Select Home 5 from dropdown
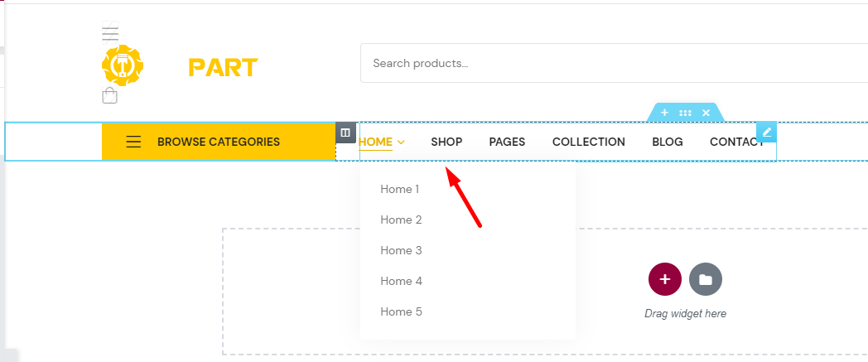Image resolution: width=868 pixels, height=362 pixels. [x=402, y=311]
